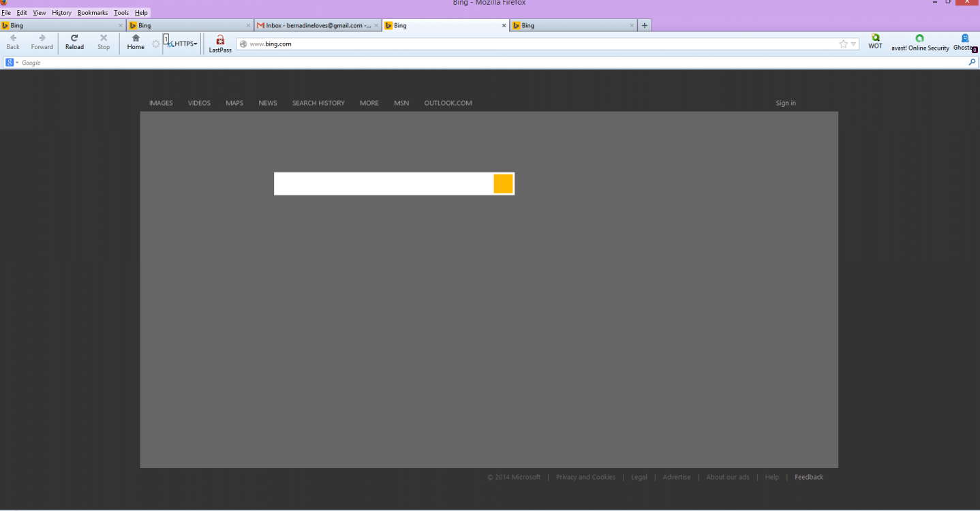Open the View menu

[x=40, y=13]
